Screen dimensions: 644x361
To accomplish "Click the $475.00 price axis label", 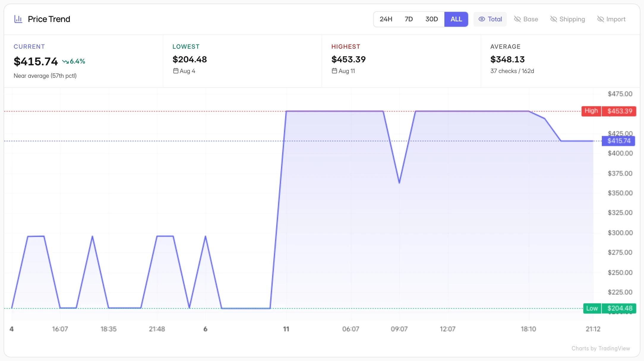I will tap(620, 94).
